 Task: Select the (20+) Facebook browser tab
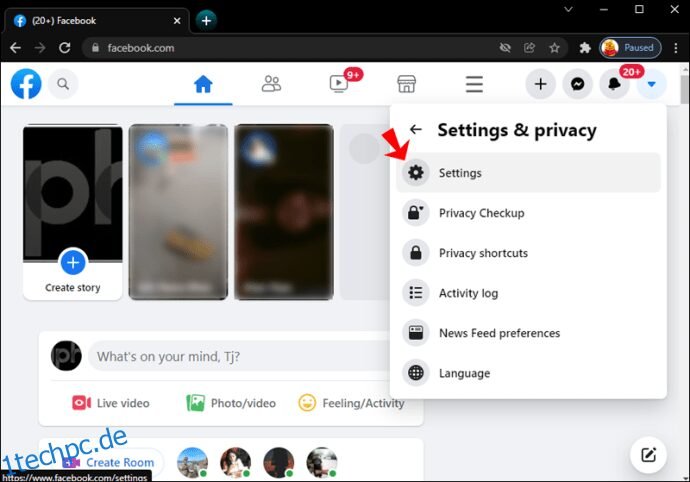click(x=97, y=21)
